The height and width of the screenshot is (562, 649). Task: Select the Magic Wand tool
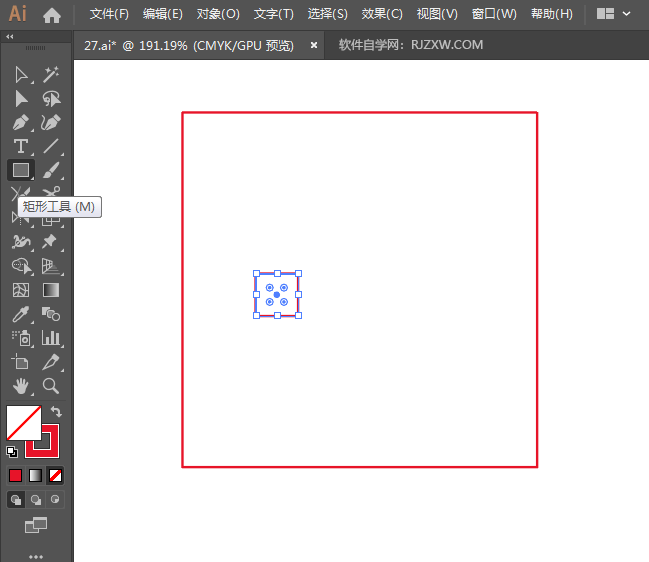tap(51, 75)
